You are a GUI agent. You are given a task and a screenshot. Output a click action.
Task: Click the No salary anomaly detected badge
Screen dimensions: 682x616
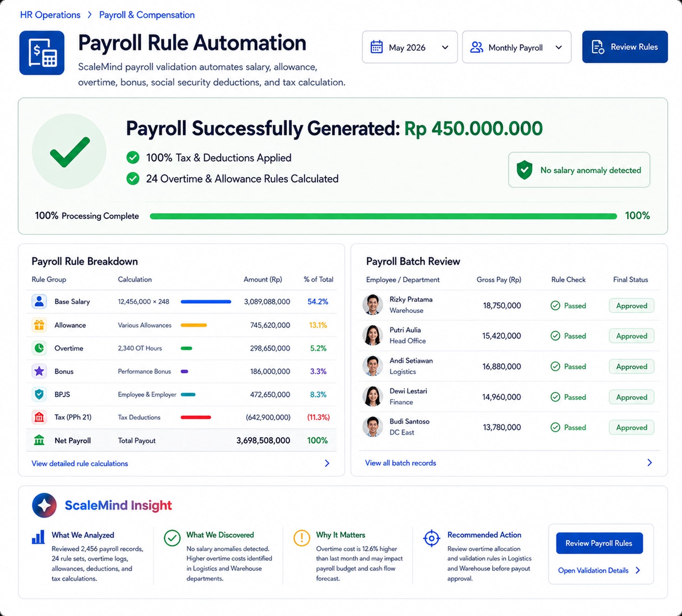(x=579, y=170)
